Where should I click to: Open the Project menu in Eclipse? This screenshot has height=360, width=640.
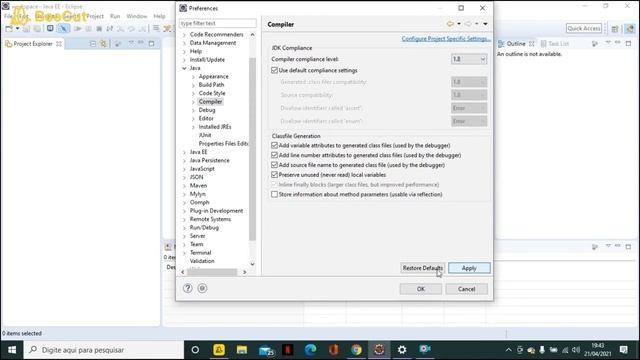click(95, 16)
